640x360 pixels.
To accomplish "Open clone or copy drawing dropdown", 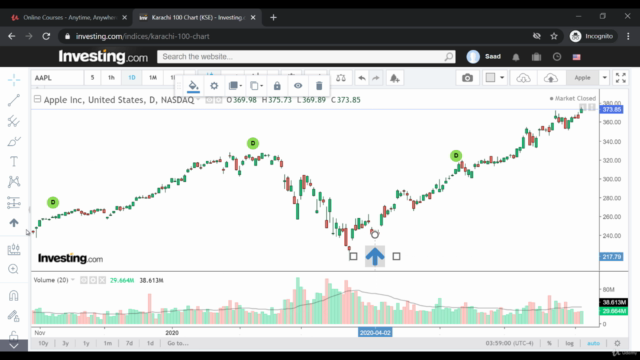I will (x=256, y=86).
